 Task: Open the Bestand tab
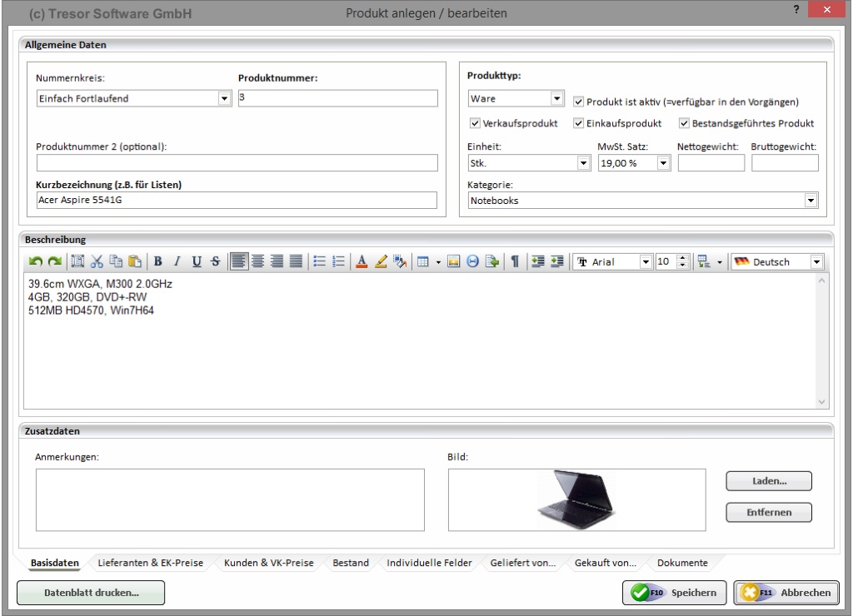(350, 563)
